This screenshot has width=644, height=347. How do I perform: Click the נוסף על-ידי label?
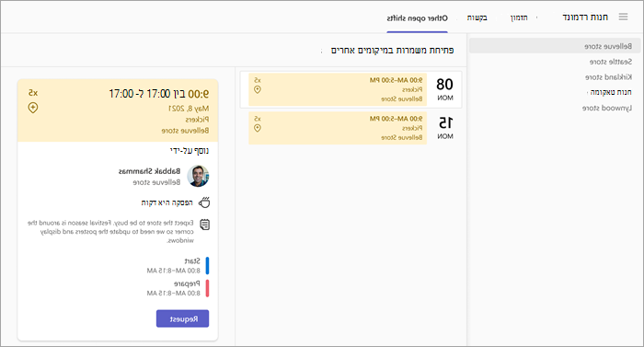pos(190,151)
